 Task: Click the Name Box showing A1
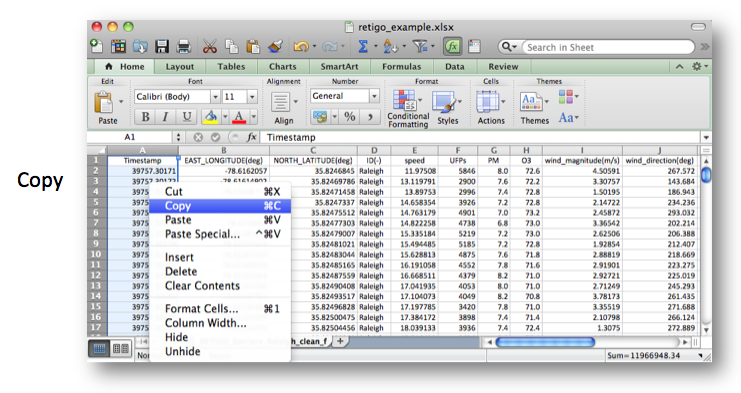pos(130,137)
